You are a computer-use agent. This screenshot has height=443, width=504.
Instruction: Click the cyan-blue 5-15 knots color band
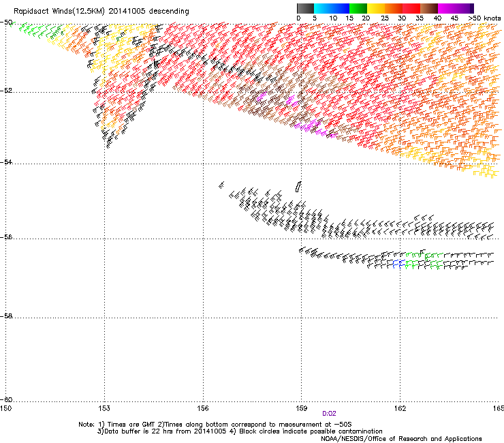[332, 8]
